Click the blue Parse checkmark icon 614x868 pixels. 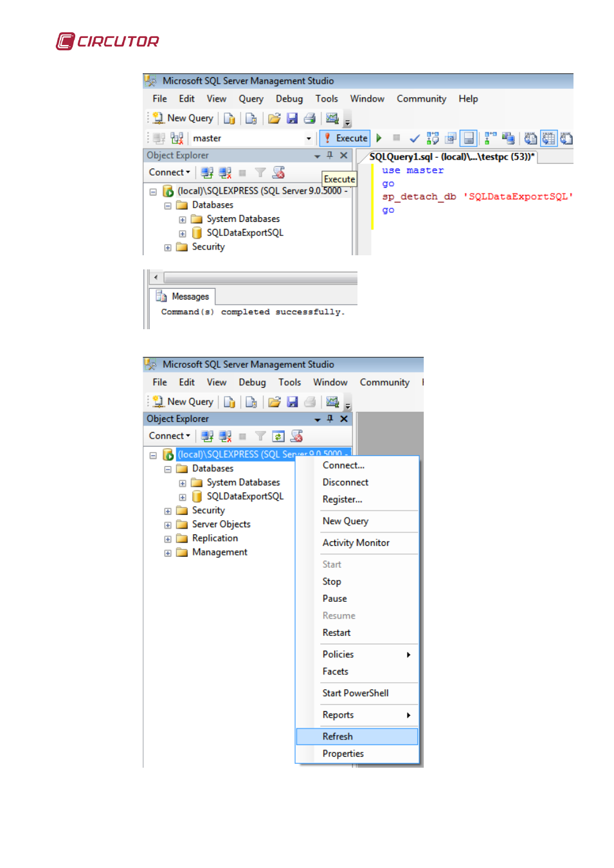coord(415,138)
